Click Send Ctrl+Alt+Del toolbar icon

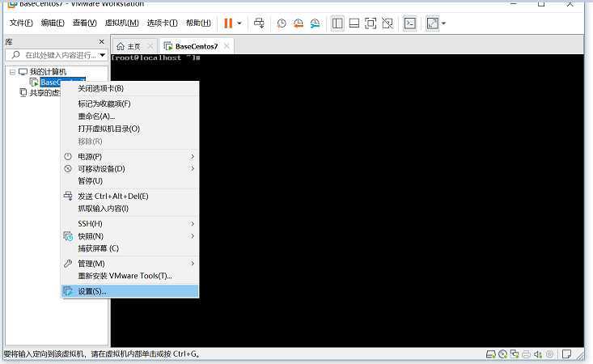(x=259, y=23)
